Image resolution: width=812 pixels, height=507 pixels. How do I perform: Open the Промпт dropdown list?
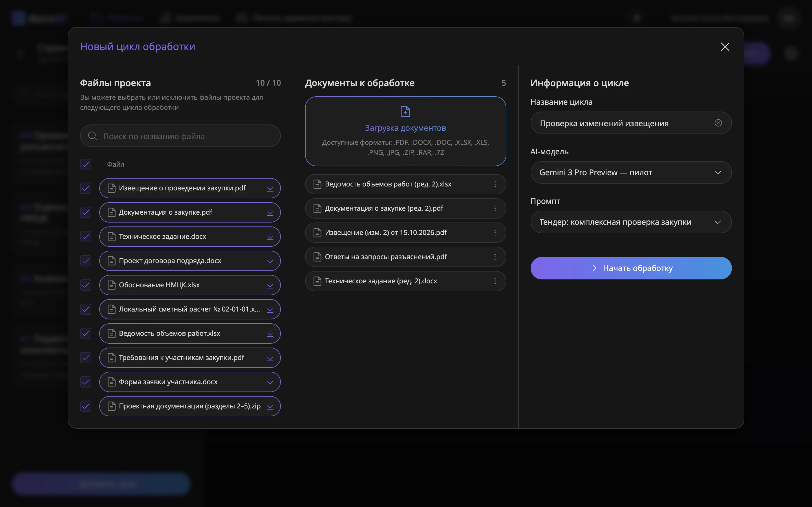coord(631,222)
